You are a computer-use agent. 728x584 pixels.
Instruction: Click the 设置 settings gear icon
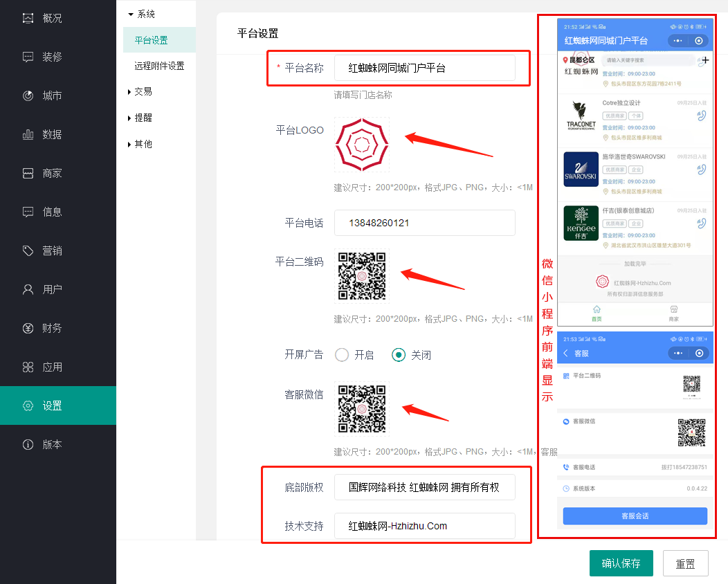click(x=28, y=405)
